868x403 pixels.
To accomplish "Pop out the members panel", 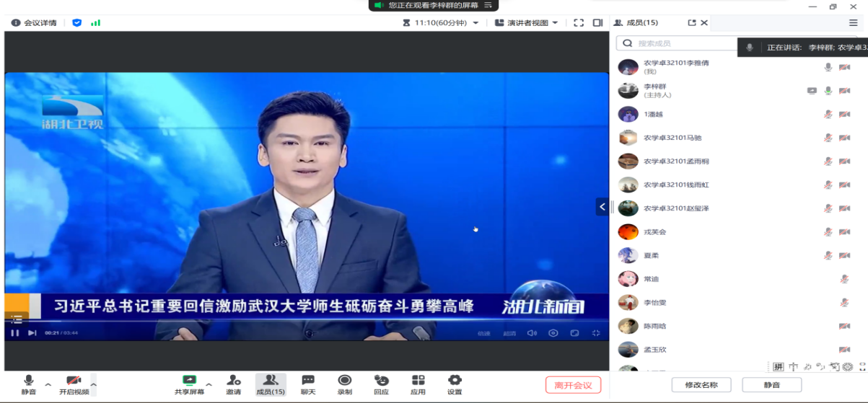I will tap(692, 23).
